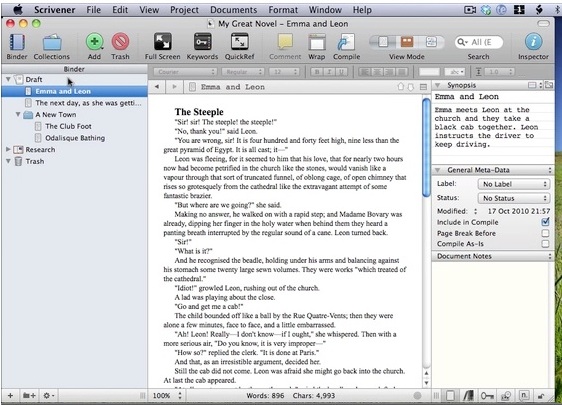Show the Notes pane in Inspector footer
The height and width of the screenshot is (405, 562).
point(450,396)
